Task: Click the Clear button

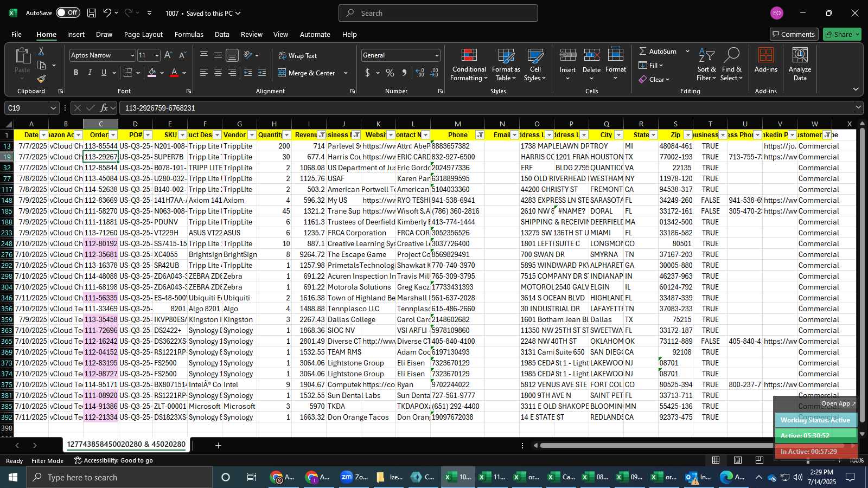Action: [x=654, y=79]
